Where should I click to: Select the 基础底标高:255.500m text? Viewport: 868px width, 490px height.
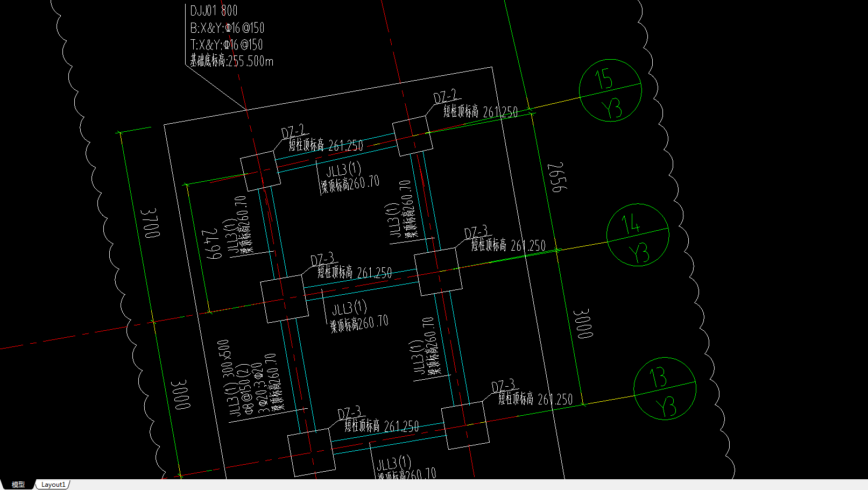pos(232,61)
